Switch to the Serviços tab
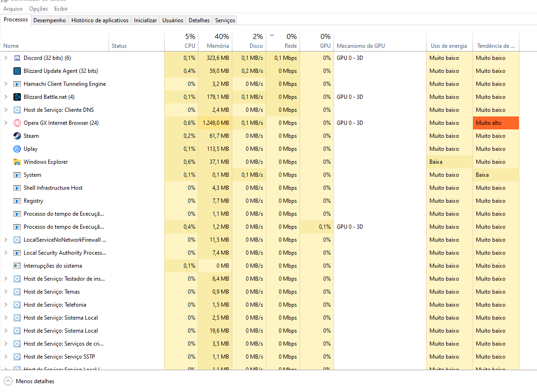The height and width of the screenshot is (392, 537). (x=225, y=20)
